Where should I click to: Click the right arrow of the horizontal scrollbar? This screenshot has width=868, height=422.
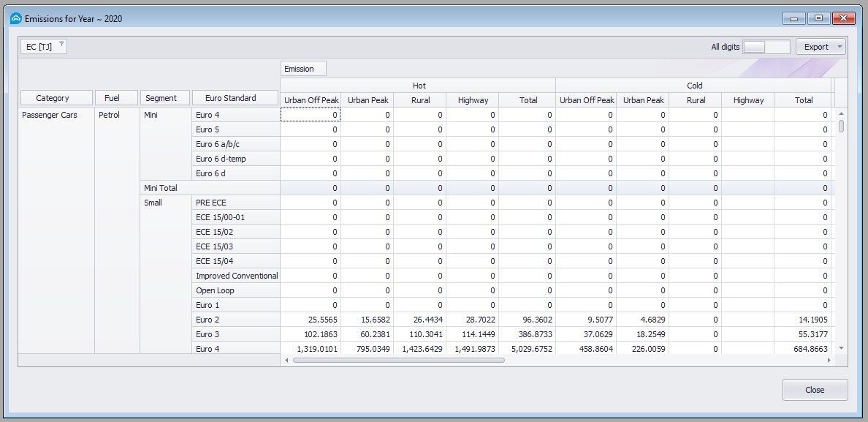click(827, 360)
